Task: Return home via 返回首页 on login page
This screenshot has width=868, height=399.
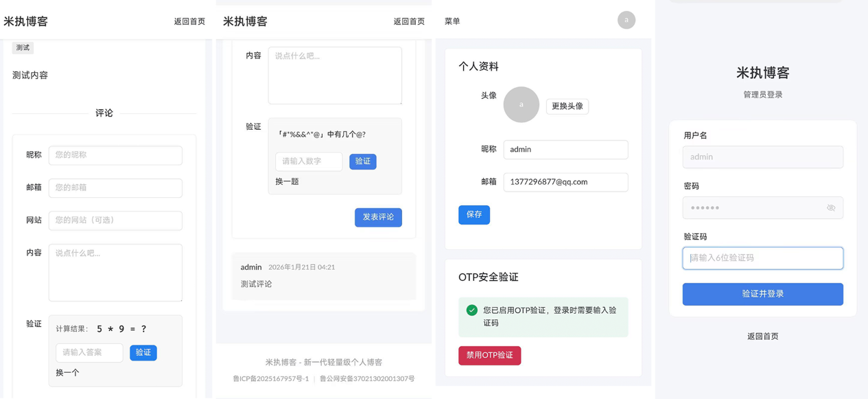Action: point(762,336)
